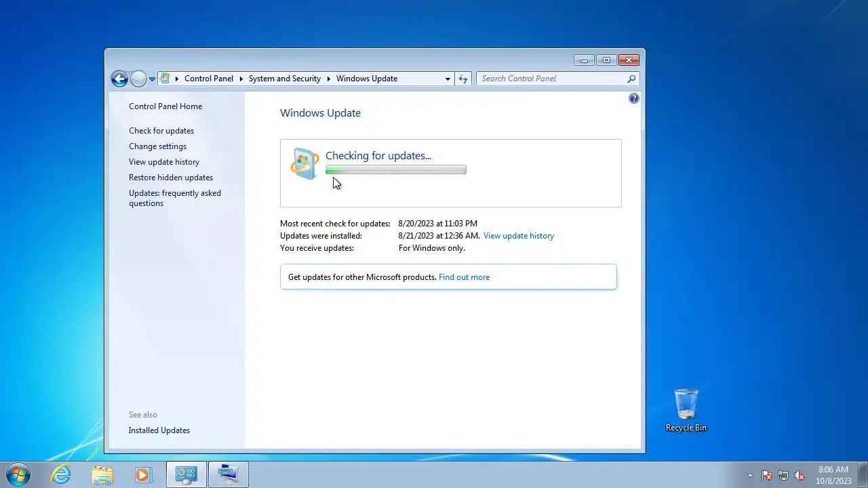Click the Windows Update page heading
Viewport: 868px width, 488px height.
[x=320, y=113]
